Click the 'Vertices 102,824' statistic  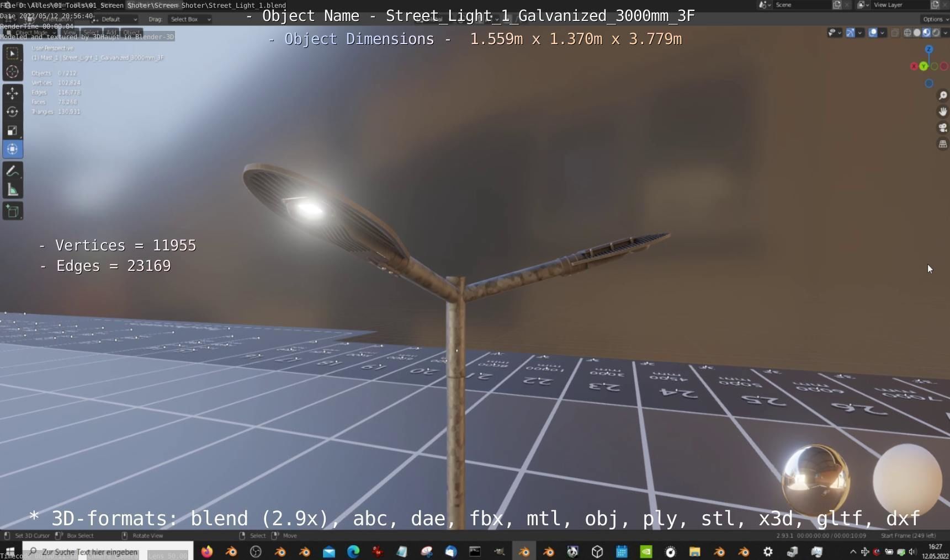click(x=56, y=83)
